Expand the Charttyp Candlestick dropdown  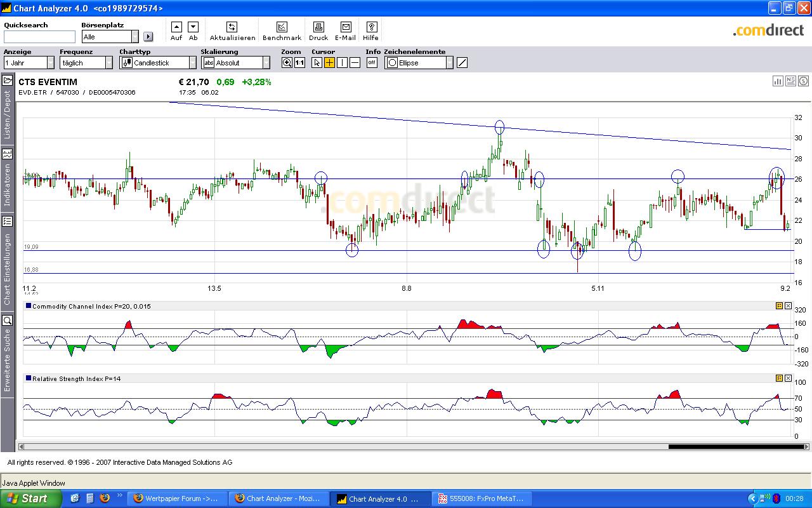coord(192,63)
